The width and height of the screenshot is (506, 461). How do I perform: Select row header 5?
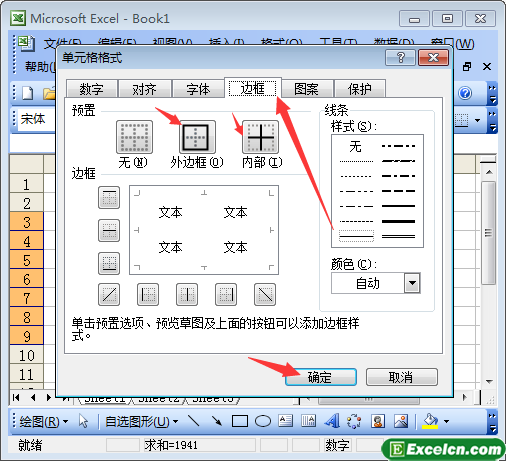(27, 260)
